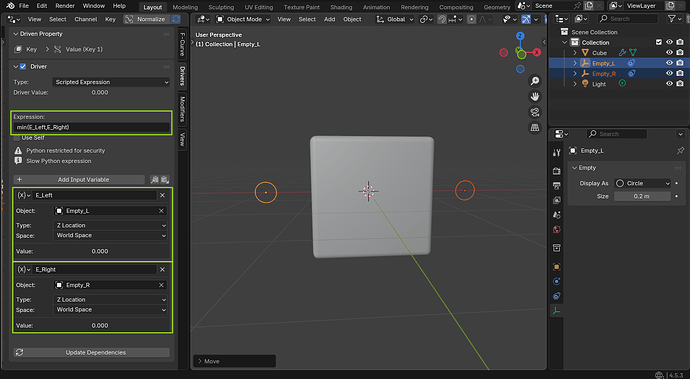Screen dimensions: 690x379
Task: Remove the E_Left variable
Action: [162, 195]
